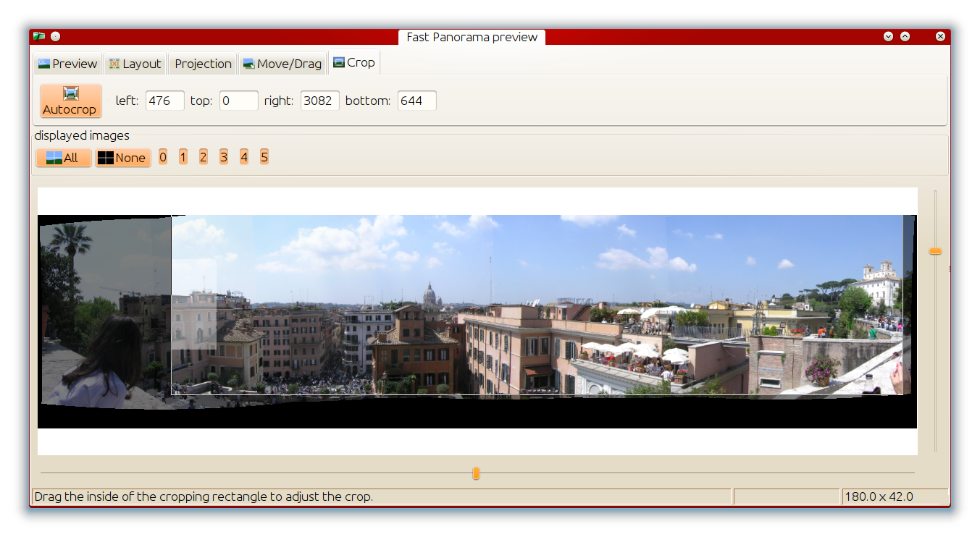This screenshot has height=537, width=980.
Task: Click the window menu icon in title bar
Action: (39, 36)
